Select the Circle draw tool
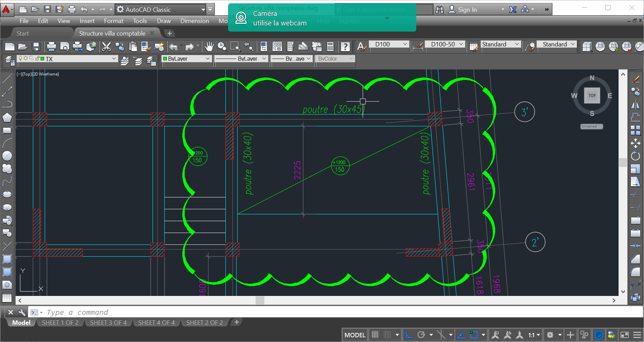Image resolution: width=644 pixels, height=342 pixels. pyautogui.click(x=7, y=156)
